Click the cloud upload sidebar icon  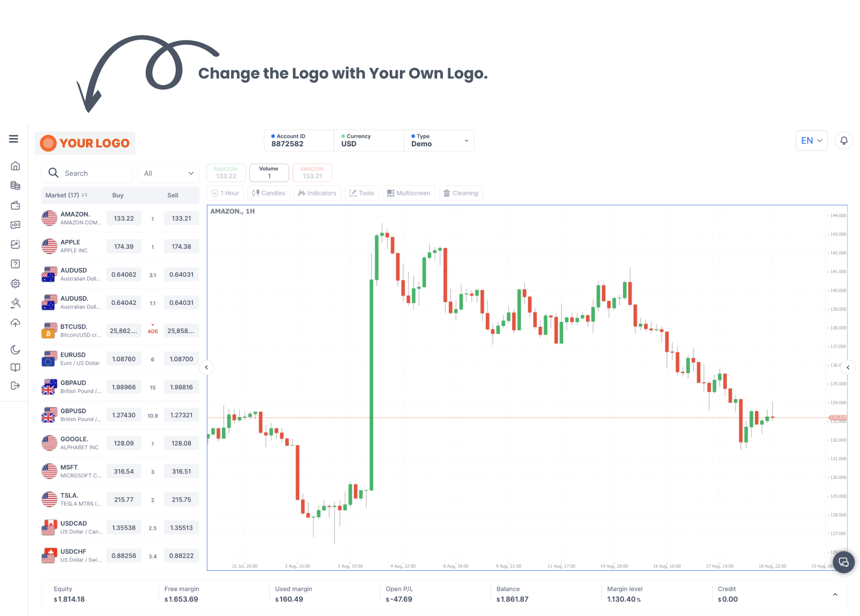click(16, 323)
